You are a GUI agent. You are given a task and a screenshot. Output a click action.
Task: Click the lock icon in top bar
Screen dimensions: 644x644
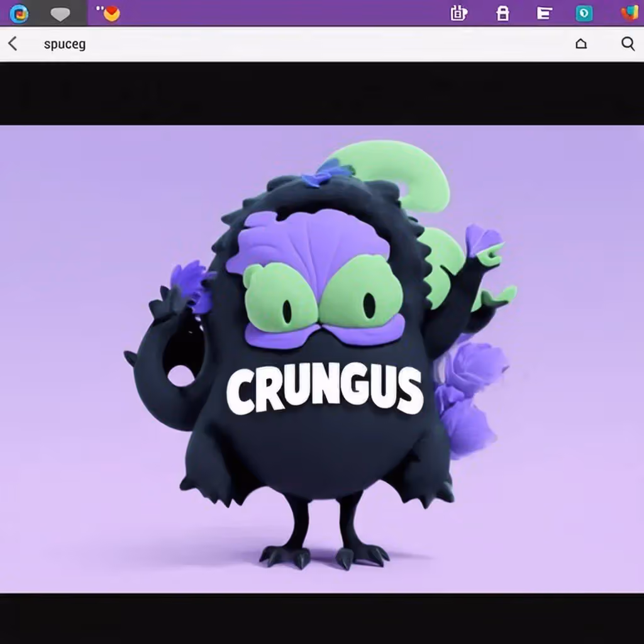502,13
